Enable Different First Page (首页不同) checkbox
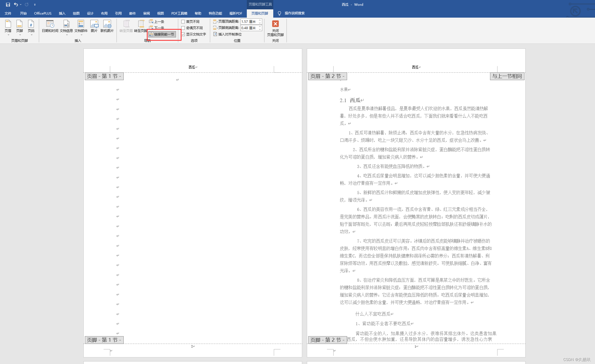Screen dimensions: 595x364 coord(183,21)
